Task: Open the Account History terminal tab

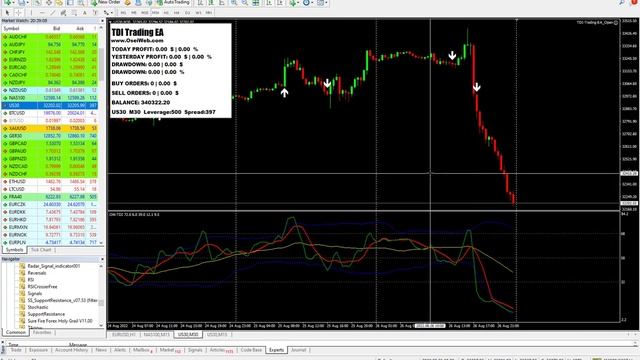Action: click(71, 350)
